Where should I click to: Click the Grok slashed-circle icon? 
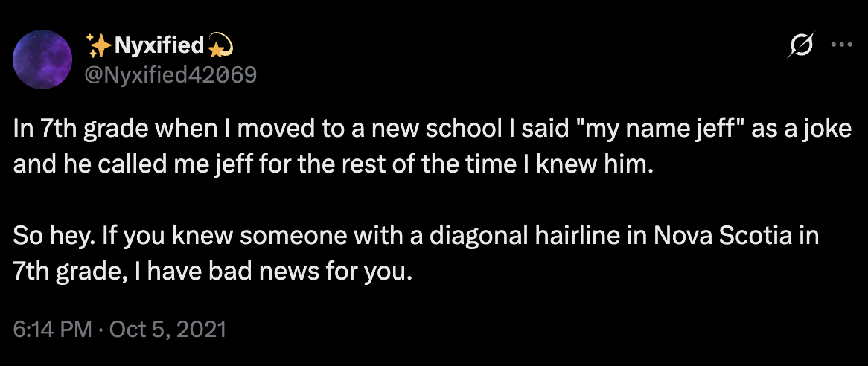[x=804, y=45]
